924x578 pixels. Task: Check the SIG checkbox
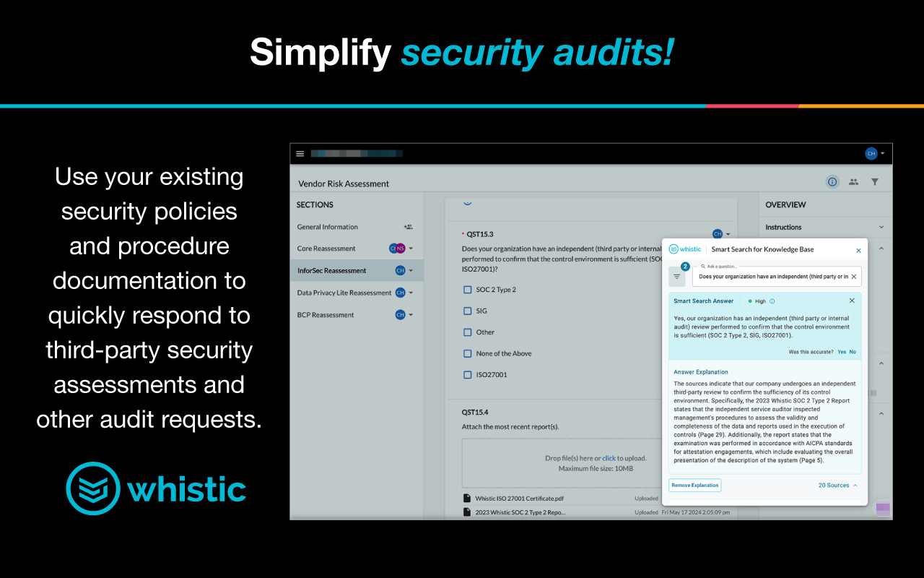click(x=467, y=311)
